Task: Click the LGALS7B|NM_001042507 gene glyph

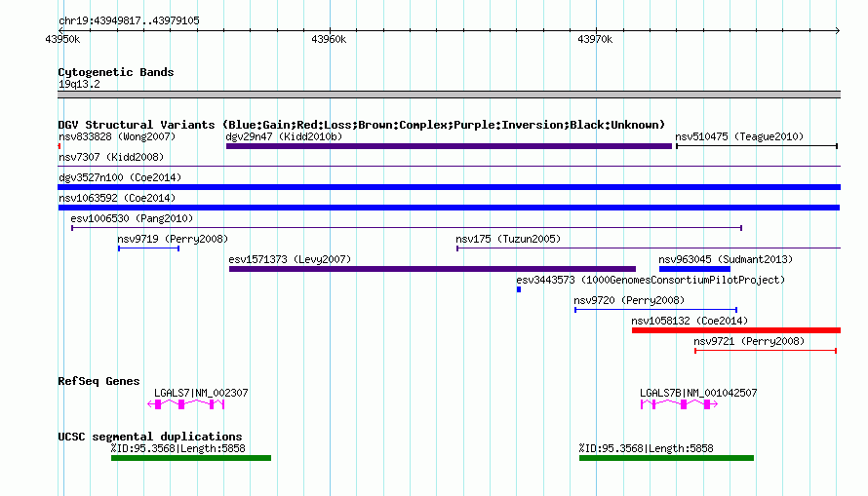Action: pos(679,404)
